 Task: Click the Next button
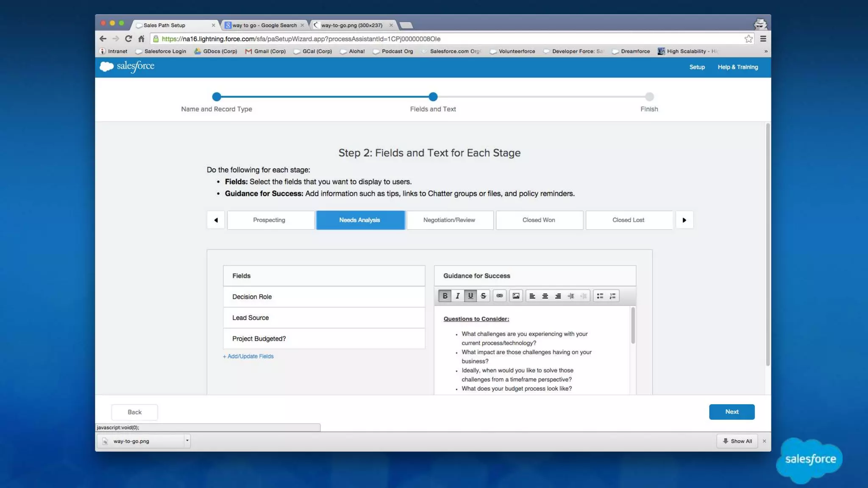click(732, 412)
